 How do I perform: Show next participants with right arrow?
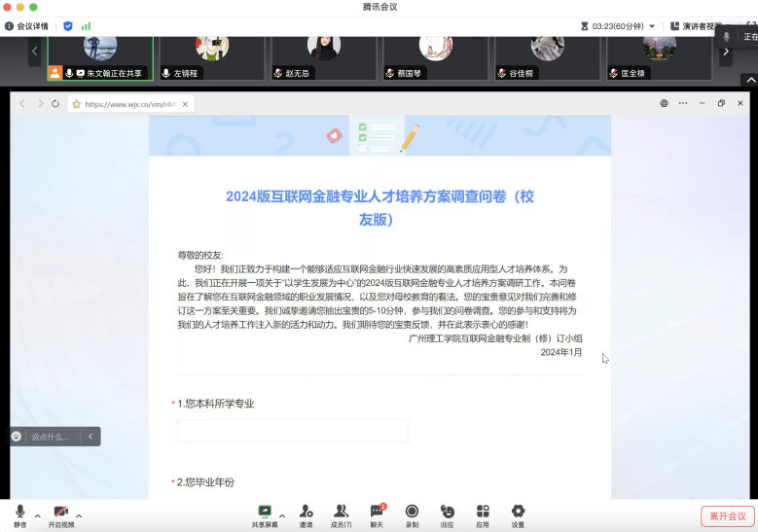[x=725, y=52]
